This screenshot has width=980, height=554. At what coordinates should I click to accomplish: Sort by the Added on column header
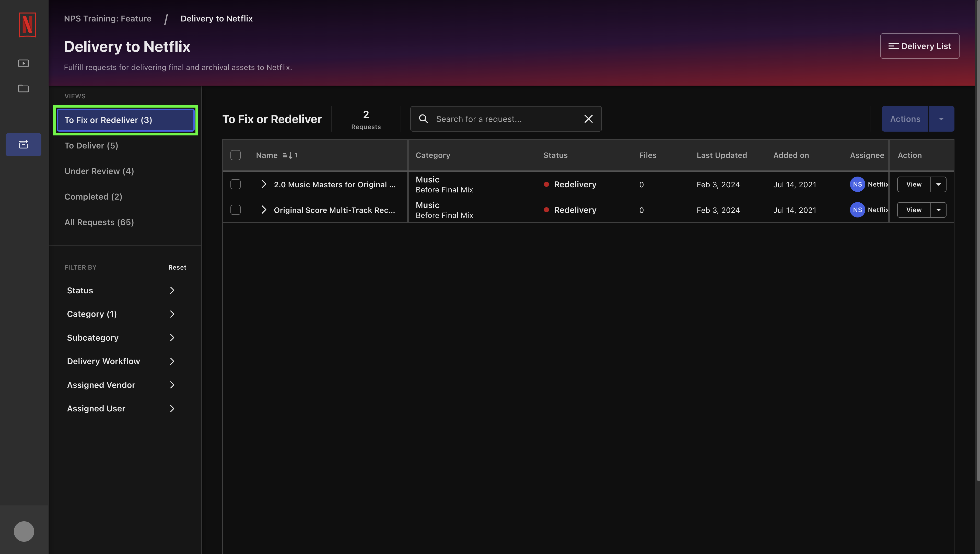791,155
